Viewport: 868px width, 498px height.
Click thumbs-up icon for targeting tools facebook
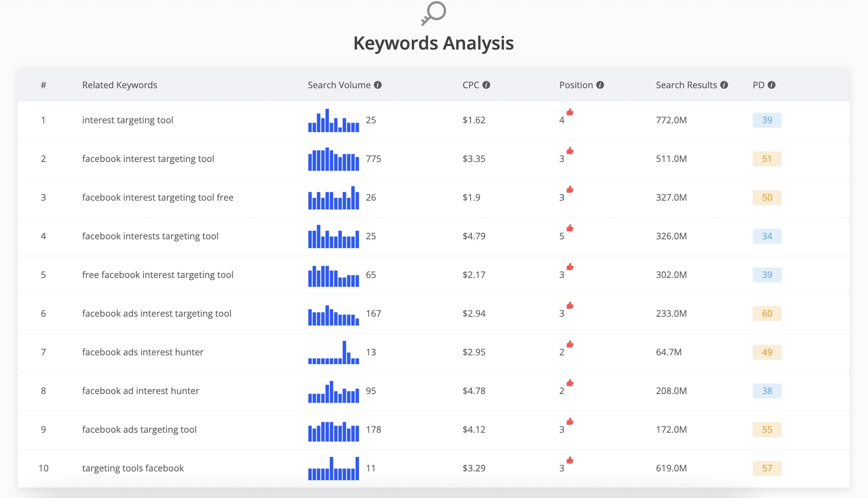click(x=570, y=460)
